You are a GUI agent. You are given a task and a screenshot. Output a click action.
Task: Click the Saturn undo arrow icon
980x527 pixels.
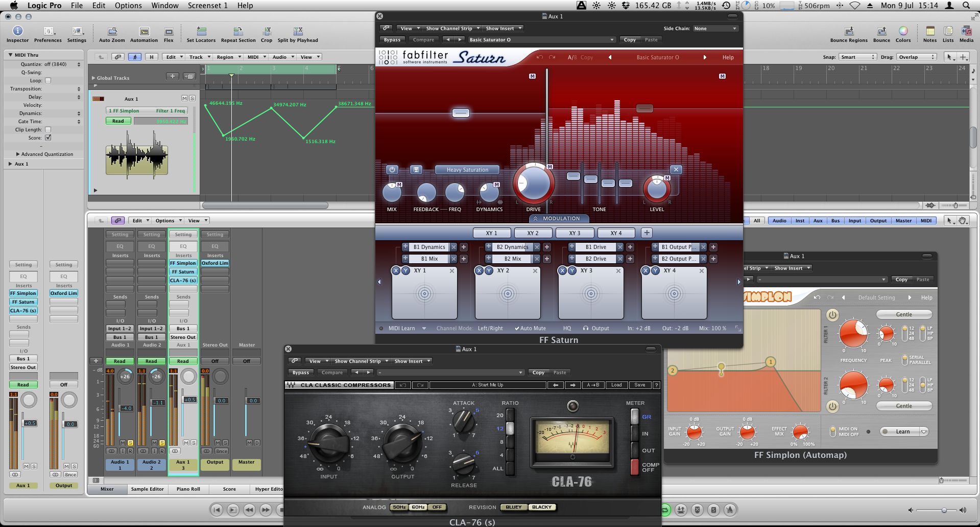(540, 57)
